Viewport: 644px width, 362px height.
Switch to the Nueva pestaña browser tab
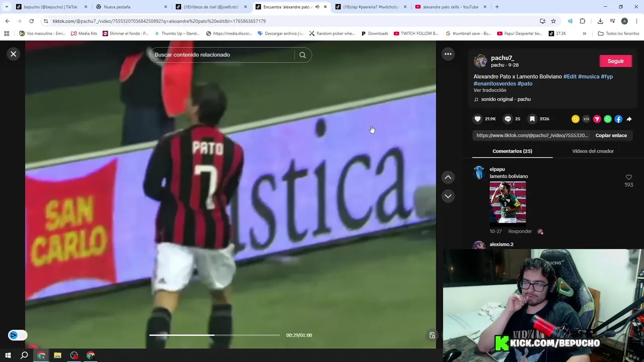click(131, 7)
